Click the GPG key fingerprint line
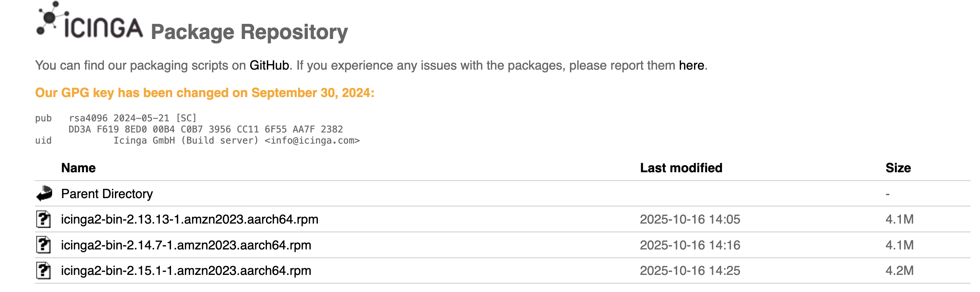 [205, 129]
